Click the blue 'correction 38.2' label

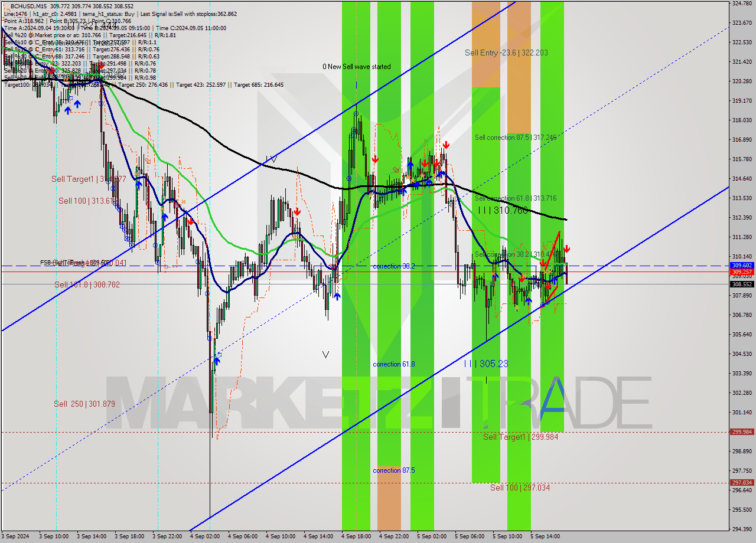[x=393, y=266]
